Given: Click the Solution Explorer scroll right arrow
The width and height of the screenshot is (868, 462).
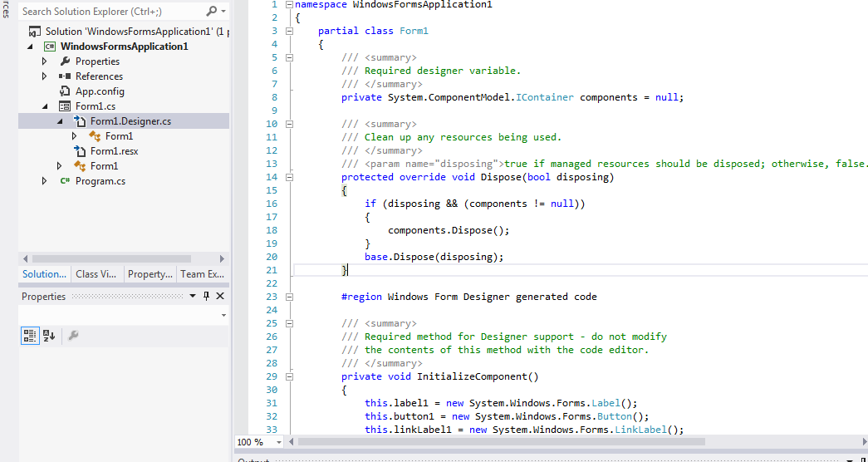Looking at the screenshot, I should pos(222,258).
